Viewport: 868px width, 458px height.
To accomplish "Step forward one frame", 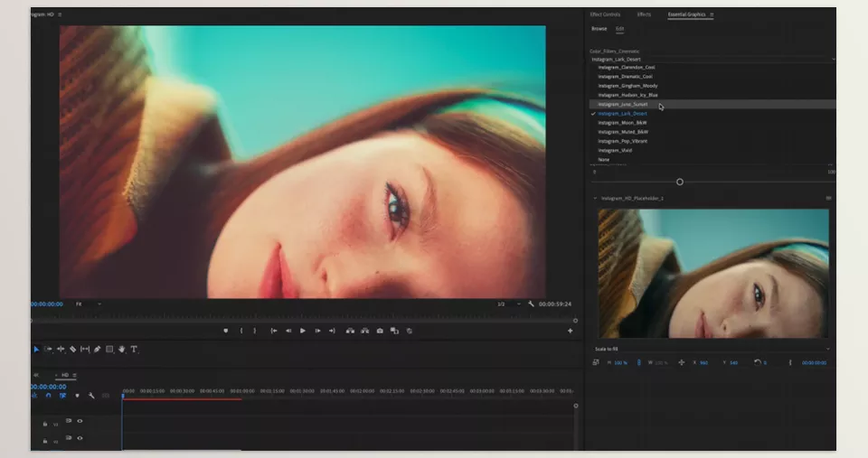I will (317, 331).
